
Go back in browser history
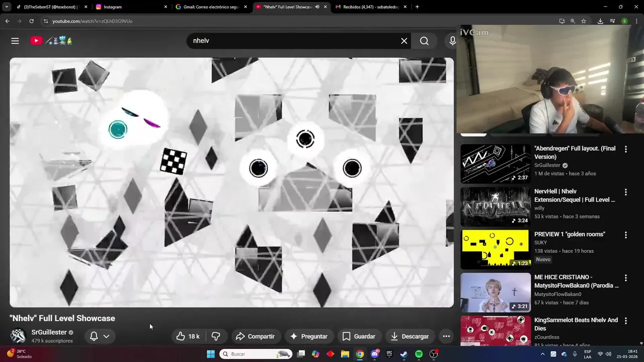click(x=7, y=21)
